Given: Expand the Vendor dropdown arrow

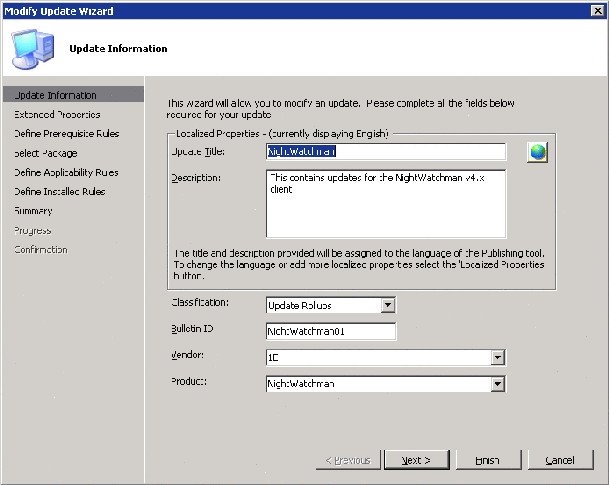Looking at the screenshot, I should click(x=498, y=357).
